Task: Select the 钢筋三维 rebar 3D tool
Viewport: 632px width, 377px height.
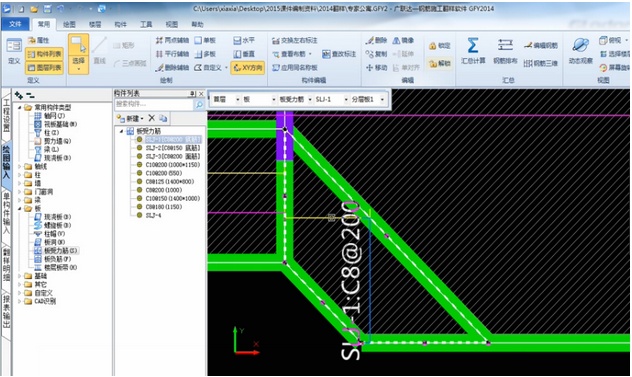Action: click(541, 63)
